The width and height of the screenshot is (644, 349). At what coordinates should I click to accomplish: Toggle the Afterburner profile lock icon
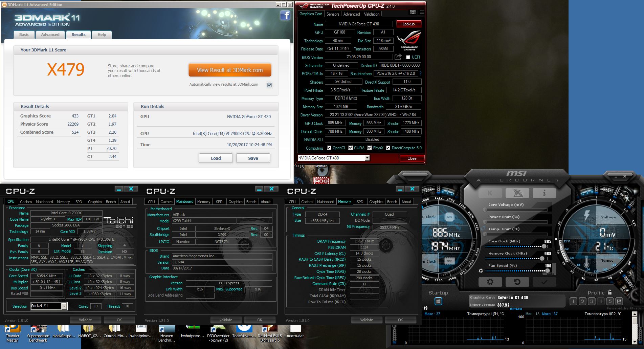click(610, 292)
